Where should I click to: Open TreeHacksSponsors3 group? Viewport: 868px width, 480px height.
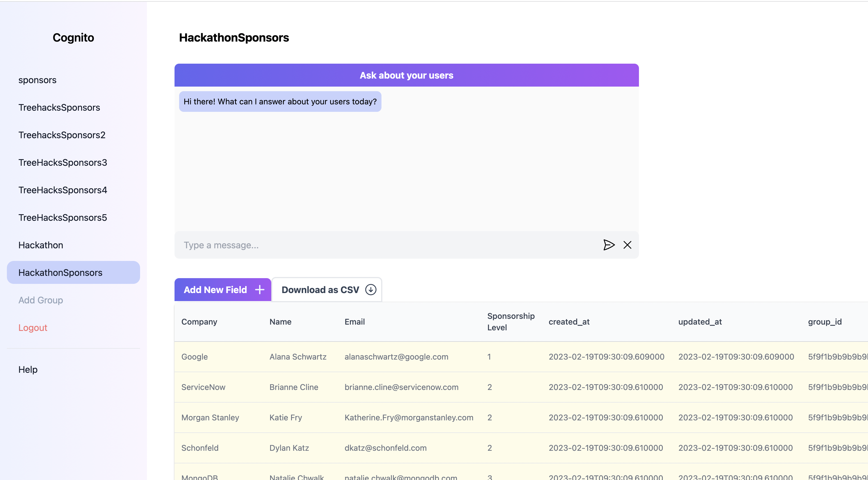tap(63, 163)
